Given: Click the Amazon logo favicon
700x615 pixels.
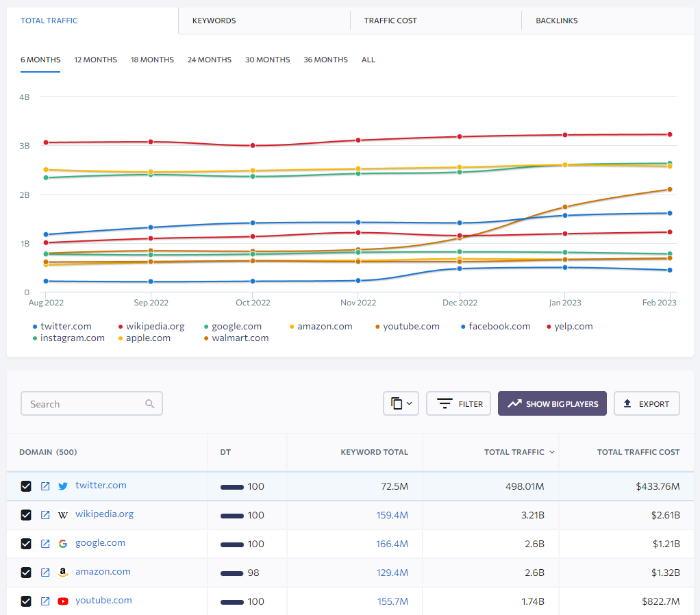Looking at the screenshot, I should (x=63, y=573).
